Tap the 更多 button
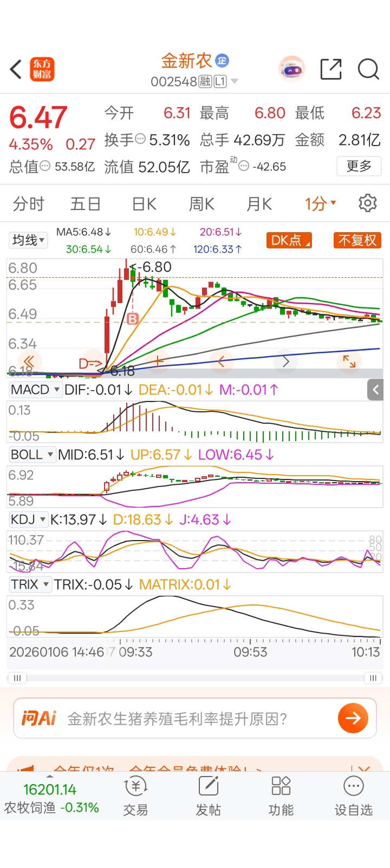 (x=359, y=166)
